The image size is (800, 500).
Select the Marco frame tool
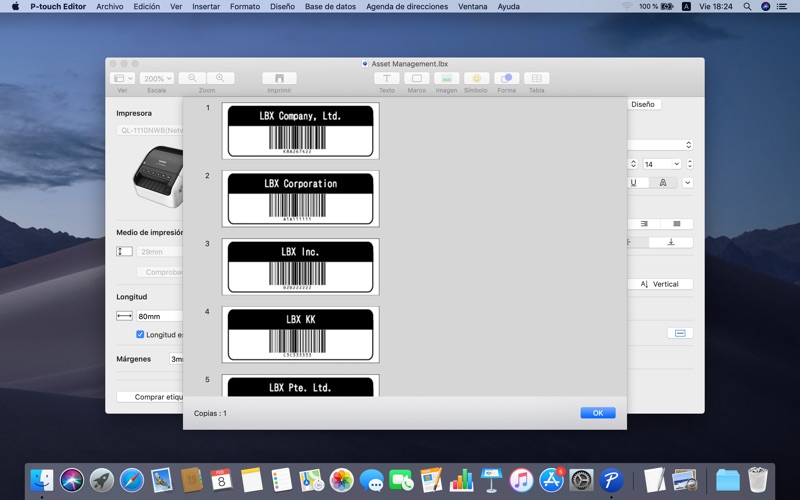pos(416,78)
